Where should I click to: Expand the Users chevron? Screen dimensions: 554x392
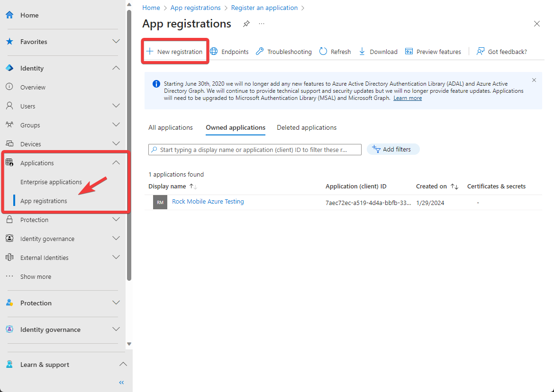click(x=116, y=106)
